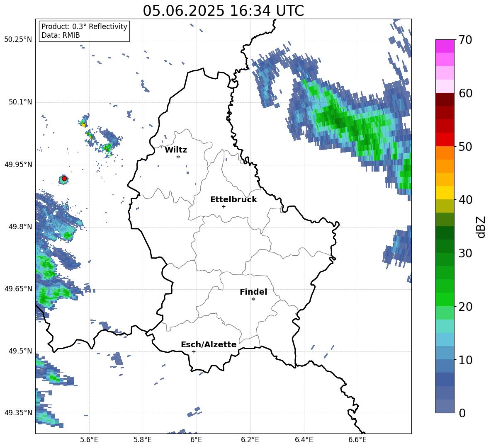Viewport: 491px width, 448px height.
Task: Click the Product: 0.3° Reflectivity text
Action: point(84,26)
